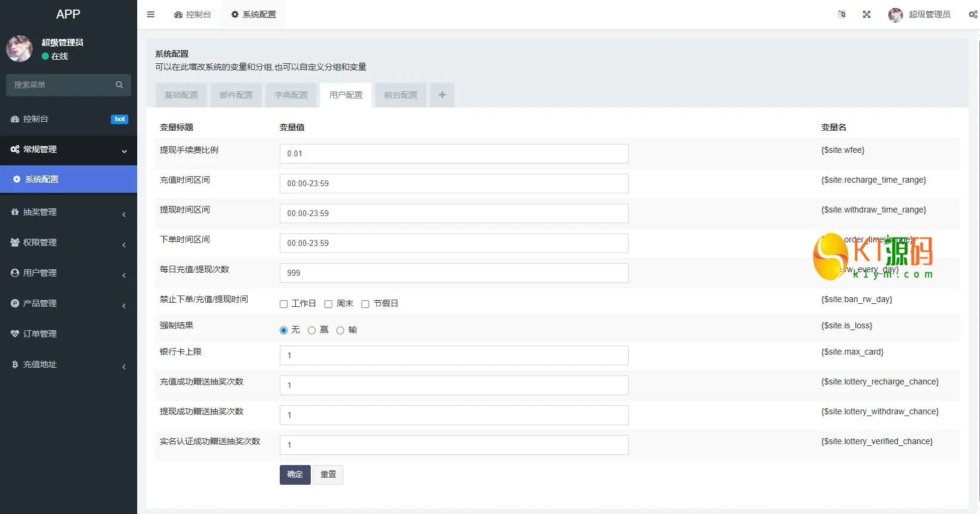Open the 超级管理员 user dropdown in top bar

pos(919,14)
